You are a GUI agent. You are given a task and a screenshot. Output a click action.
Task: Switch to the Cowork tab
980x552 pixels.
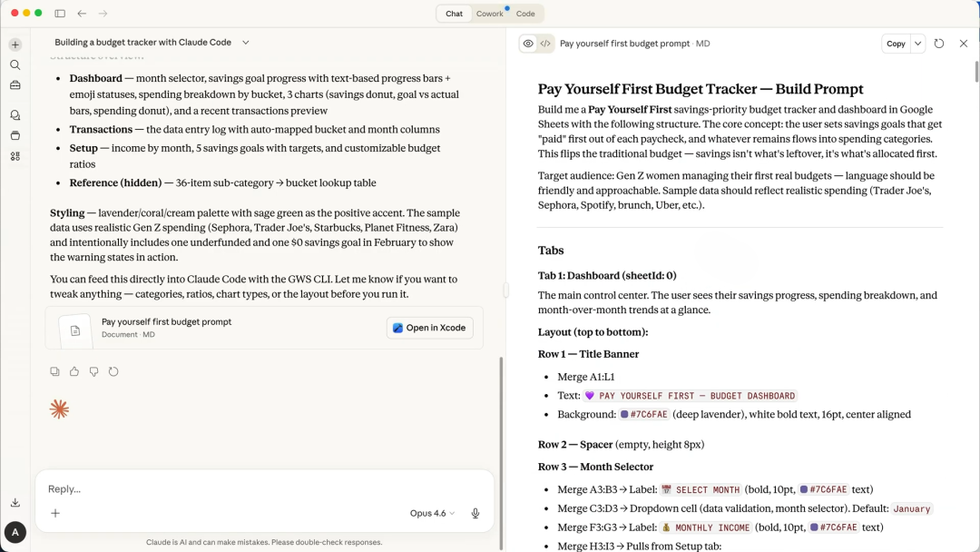[489, 14]
